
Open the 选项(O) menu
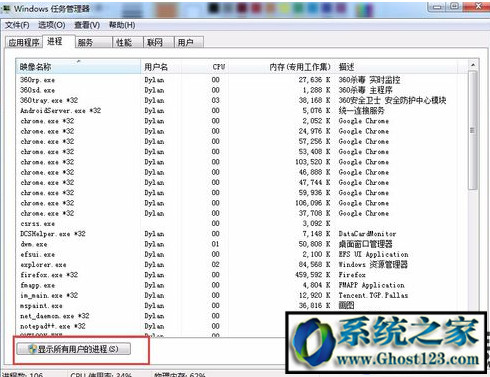[51, 25]
